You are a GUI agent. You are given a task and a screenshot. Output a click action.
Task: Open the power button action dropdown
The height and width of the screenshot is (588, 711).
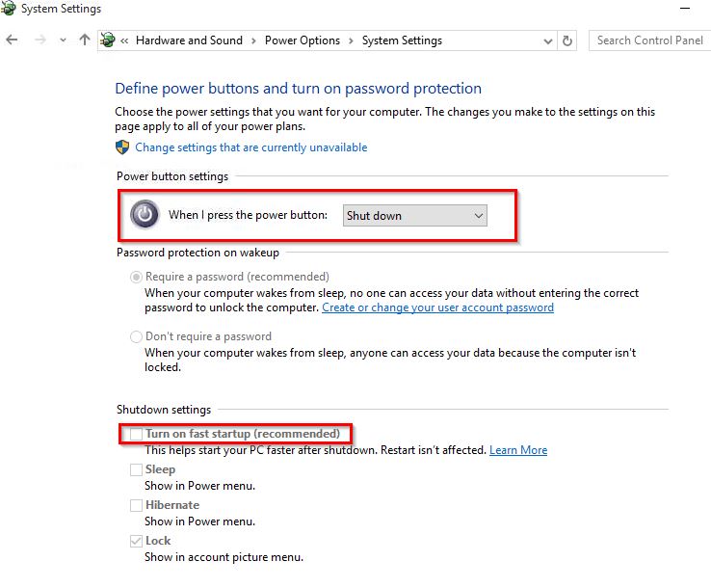click(x=415, y=216)
